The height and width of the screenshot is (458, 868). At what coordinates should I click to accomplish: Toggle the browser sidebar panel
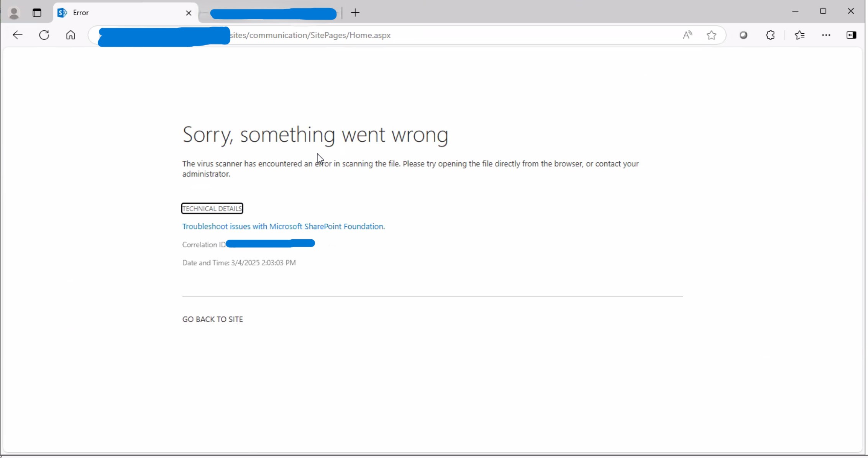pyautogui.click(x=851, y=35)
